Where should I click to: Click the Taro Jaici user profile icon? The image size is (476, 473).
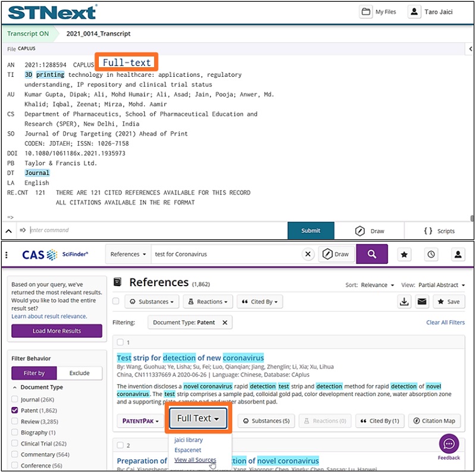click(414, 12)
